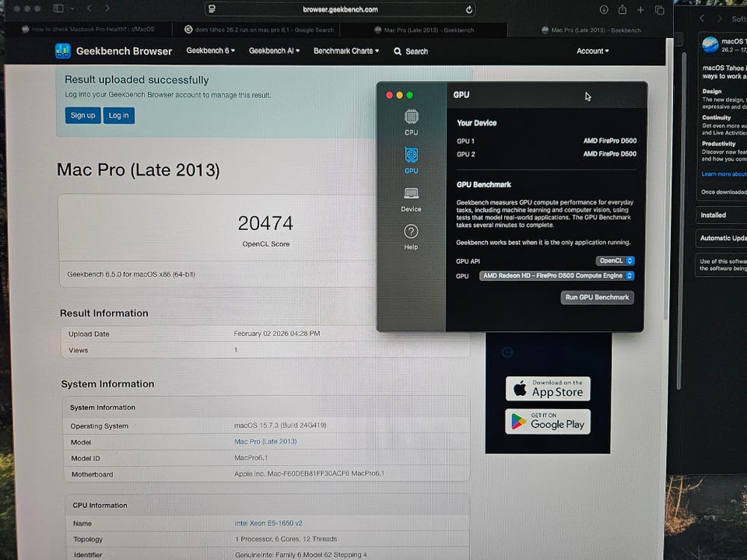Click Learn more about link in Software Update
Viewport: 747px width, 560px height.
tap(724, 174)
